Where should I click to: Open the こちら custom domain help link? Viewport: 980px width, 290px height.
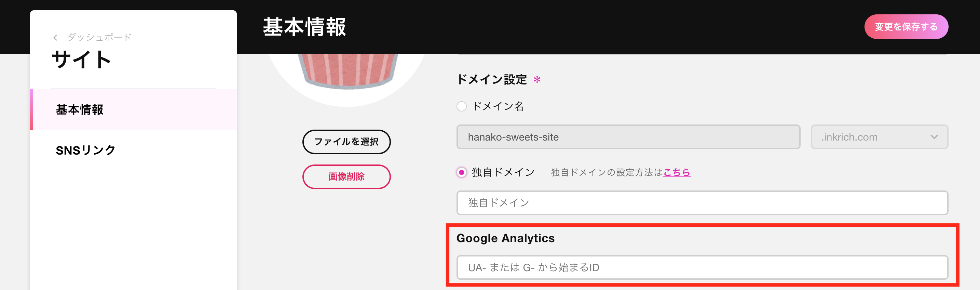[677, 172]
